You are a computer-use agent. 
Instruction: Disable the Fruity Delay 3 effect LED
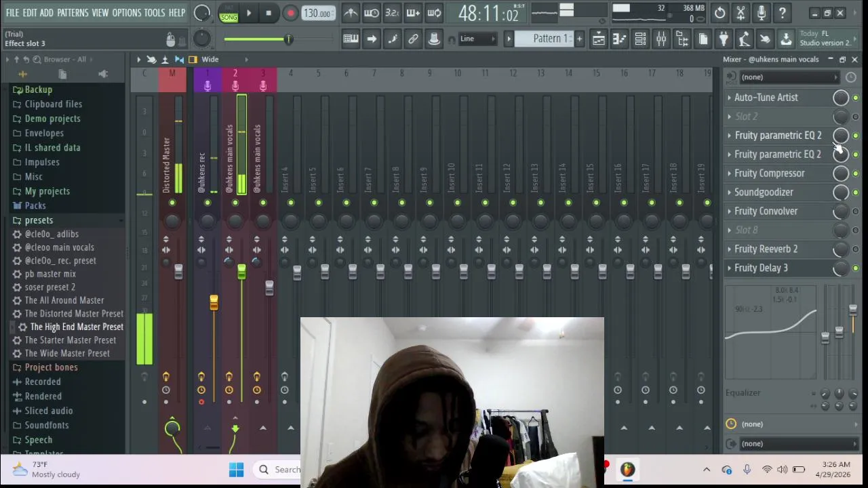[855, 268]
